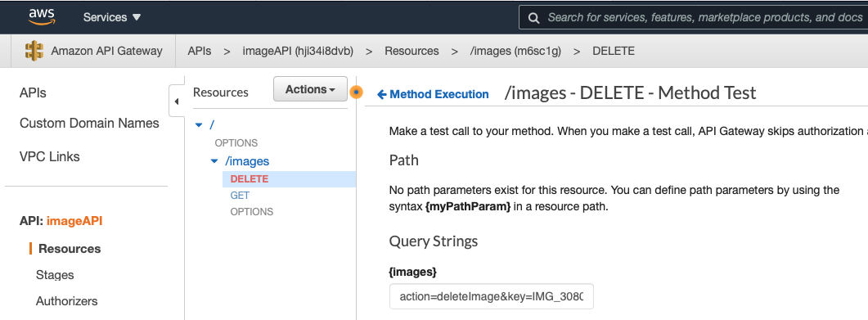This screenshot has height=320, width=868.
Task: Open Stages section
Action: point(55,275)
